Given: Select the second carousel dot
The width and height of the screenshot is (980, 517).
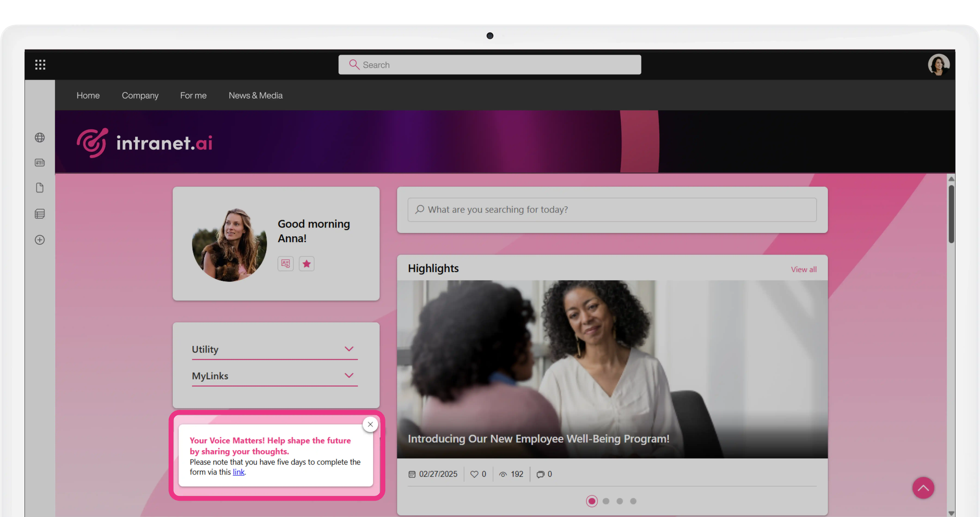Looking at the screenshot, I should [606, 501].
